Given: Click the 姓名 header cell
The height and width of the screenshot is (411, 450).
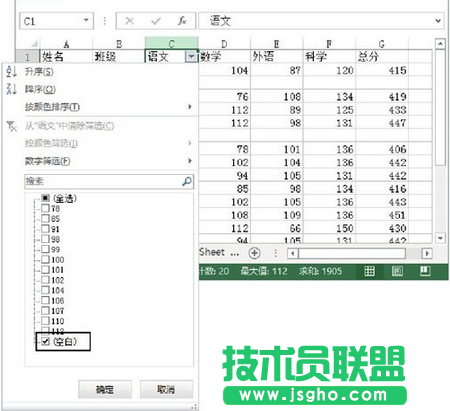Looking at the screenshot, I should point(66,57).
